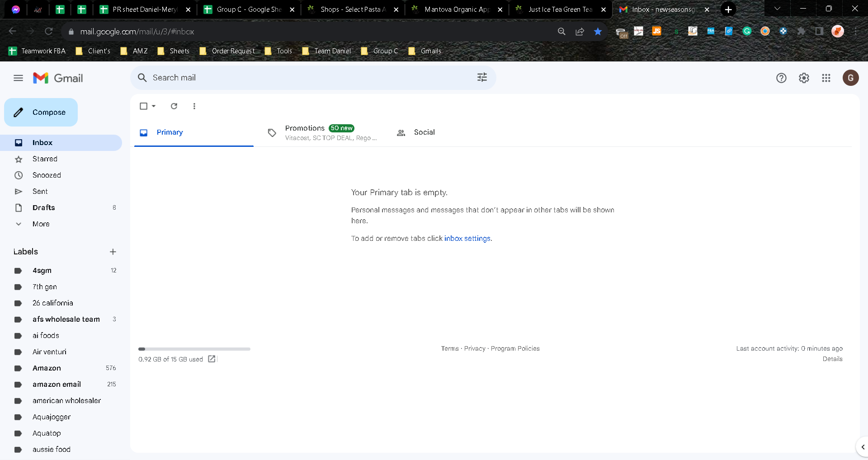
Task: Open a new browser tab
Action: 728,9
